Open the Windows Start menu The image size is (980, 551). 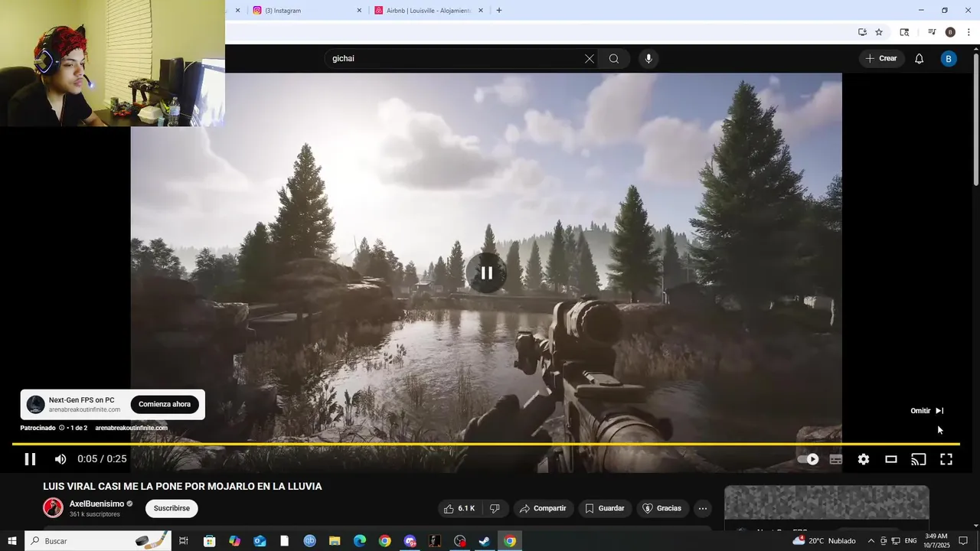click(12, 541)
